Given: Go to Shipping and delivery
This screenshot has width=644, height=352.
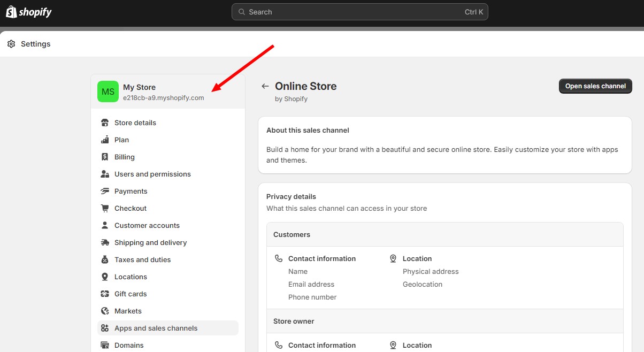Looking at the screenshot, I should pos(168,242).
